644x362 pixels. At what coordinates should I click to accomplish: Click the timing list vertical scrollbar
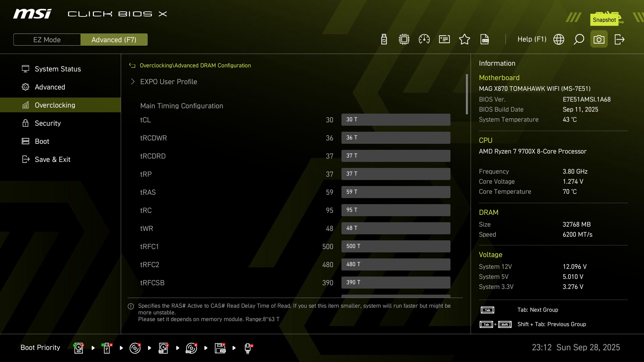pos(467,94)
